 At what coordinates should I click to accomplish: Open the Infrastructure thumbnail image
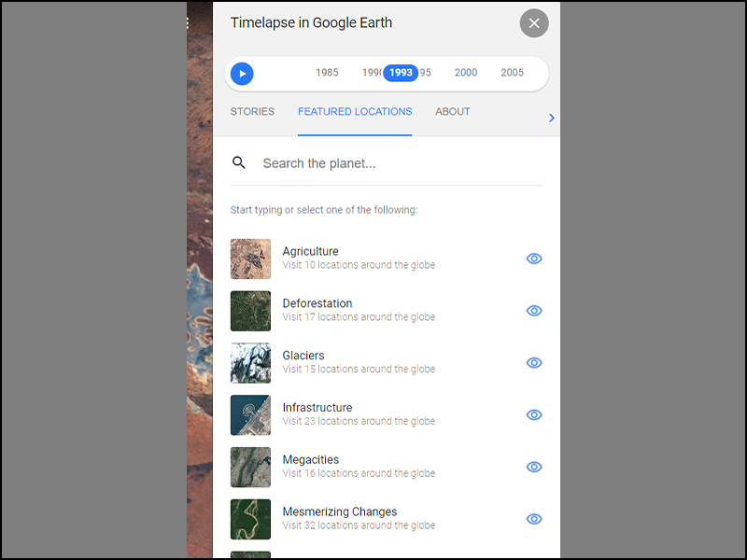pos(250,414)
